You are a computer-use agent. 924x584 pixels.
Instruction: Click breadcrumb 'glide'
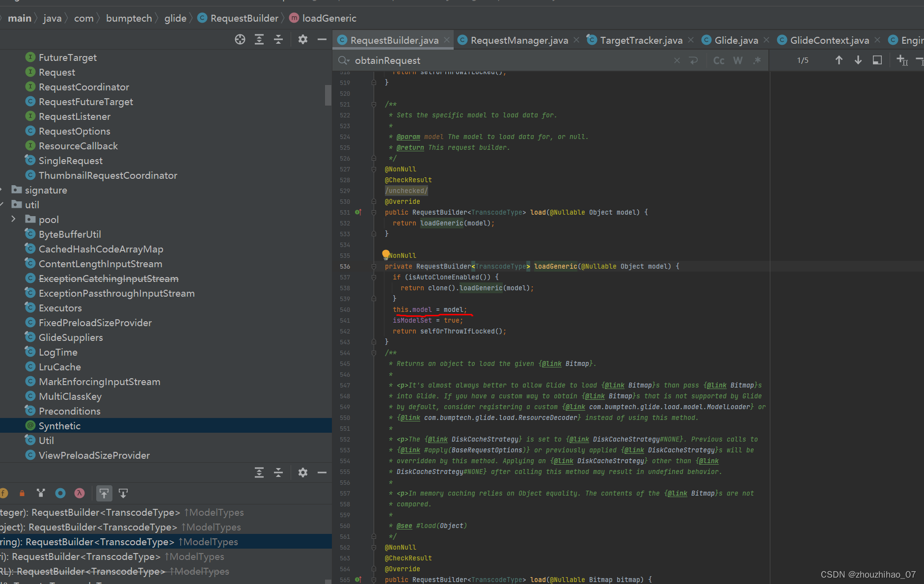[175, 18]
